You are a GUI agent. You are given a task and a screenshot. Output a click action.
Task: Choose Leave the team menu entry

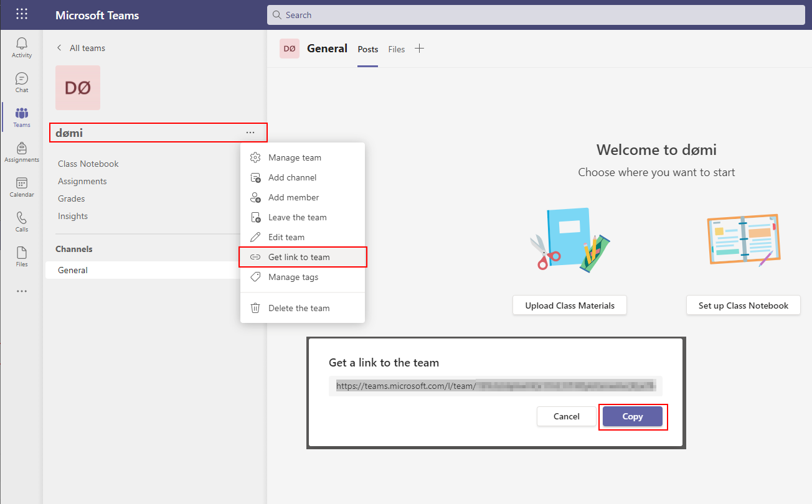coord(303,217)
